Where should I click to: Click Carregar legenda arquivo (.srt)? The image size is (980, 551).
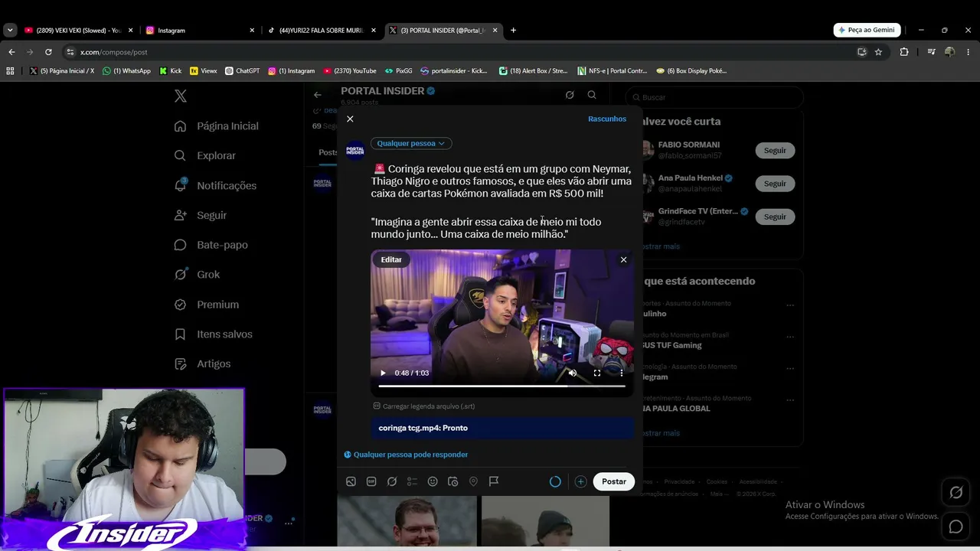(424, 406)
